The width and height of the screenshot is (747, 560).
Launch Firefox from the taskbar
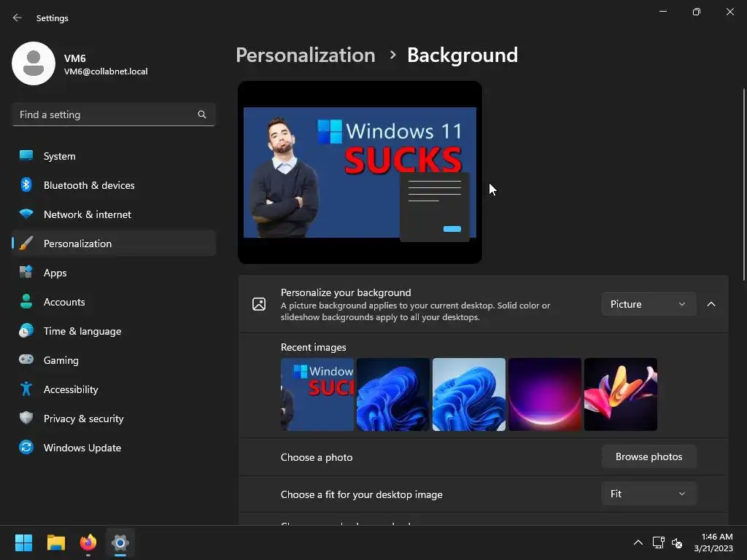coord(88,542)
